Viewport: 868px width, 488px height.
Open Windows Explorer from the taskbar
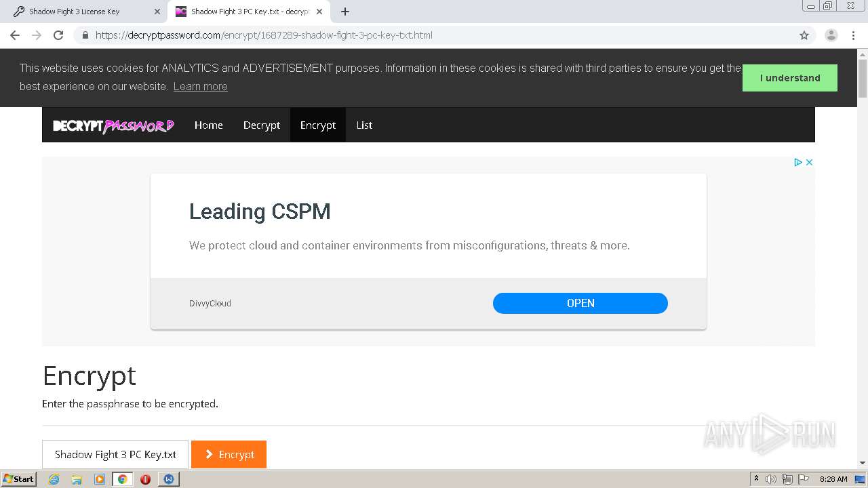[x=77, y=479]
